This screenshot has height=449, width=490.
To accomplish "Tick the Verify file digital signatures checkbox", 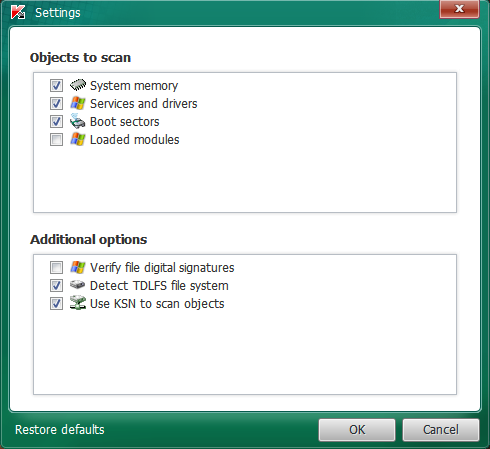I will [56, 268].
